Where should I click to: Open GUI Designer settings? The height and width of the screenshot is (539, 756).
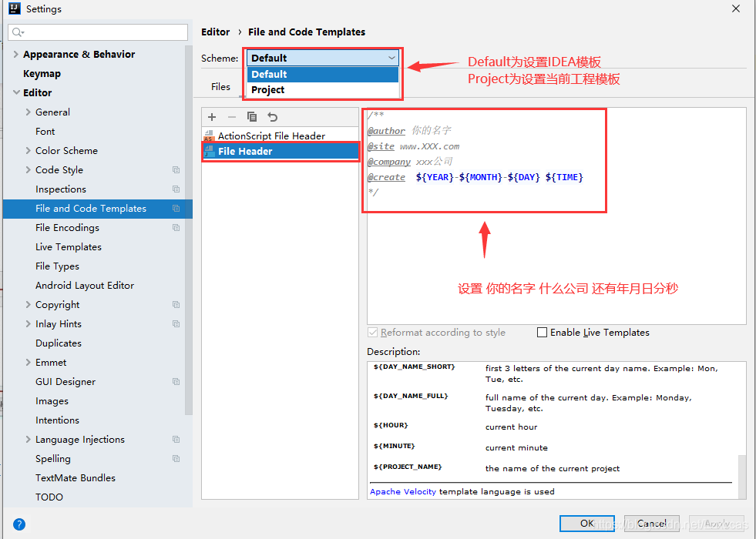(x=65, y=381)
